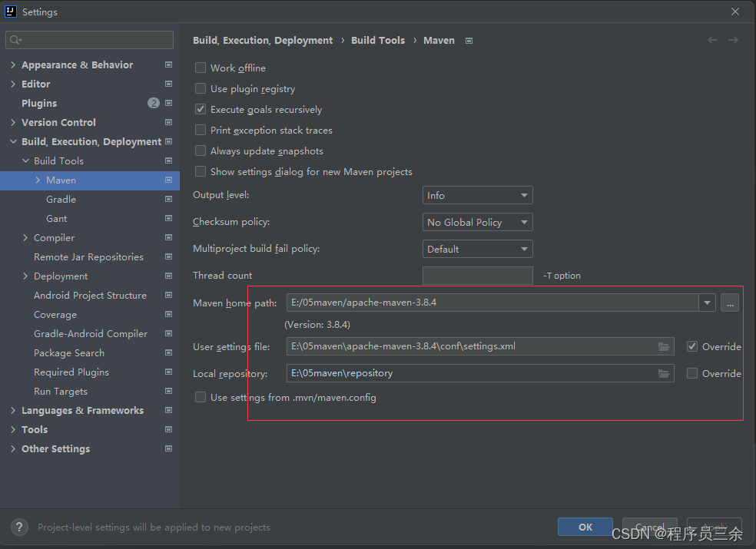Click the project-level icon beside Appearance & Behavior
This screenshot has width=756, height=549.
pos(169,64)
